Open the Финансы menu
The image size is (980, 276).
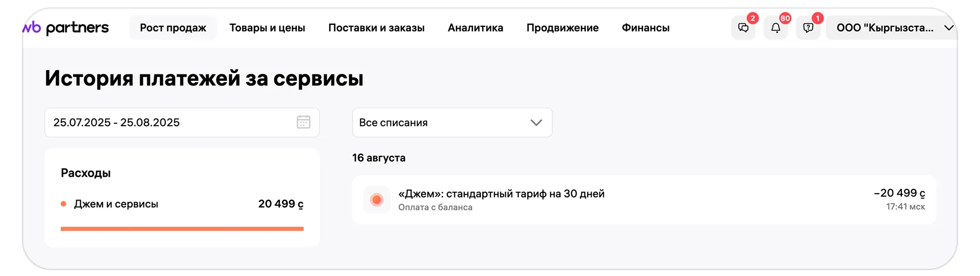646,28
